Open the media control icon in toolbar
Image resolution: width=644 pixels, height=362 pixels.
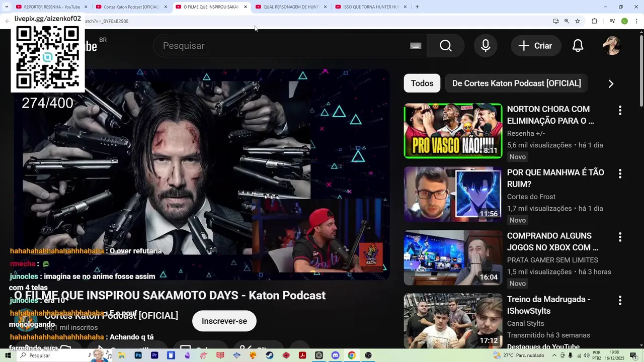[x=612, y=21]
